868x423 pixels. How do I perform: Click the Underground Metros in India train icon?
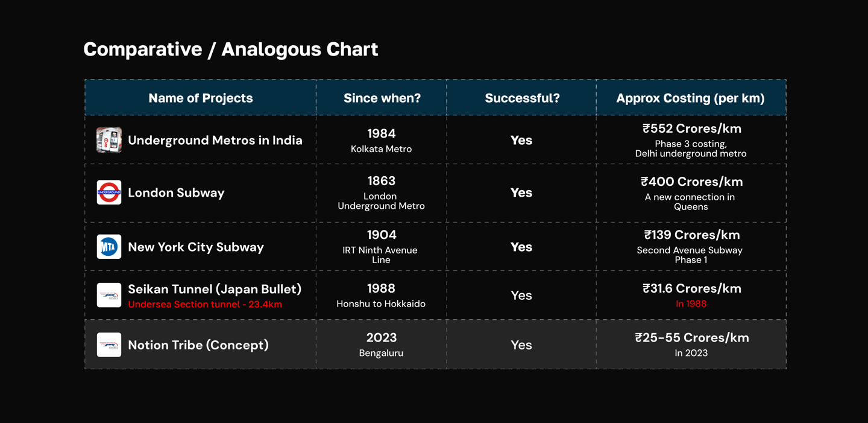click(109, 140)
